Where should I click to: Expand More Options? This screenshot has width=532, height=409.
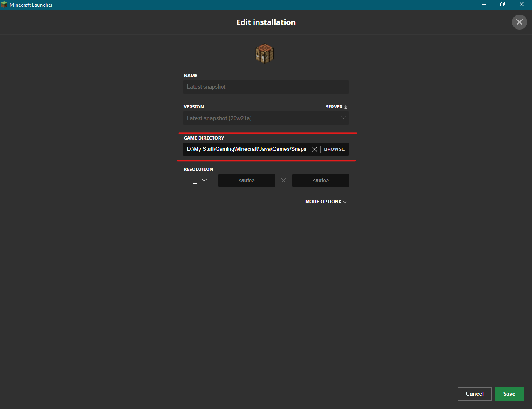tap(326, 202)
